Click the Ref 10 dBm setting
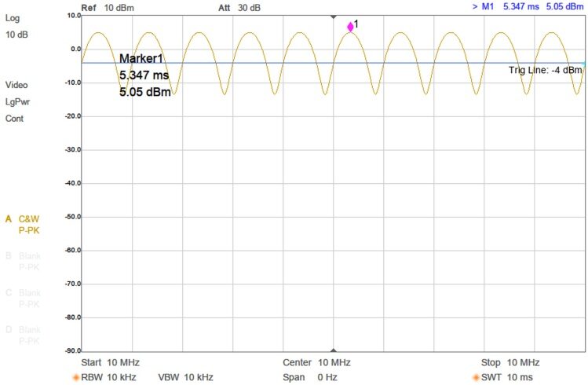 coord(108,8)
